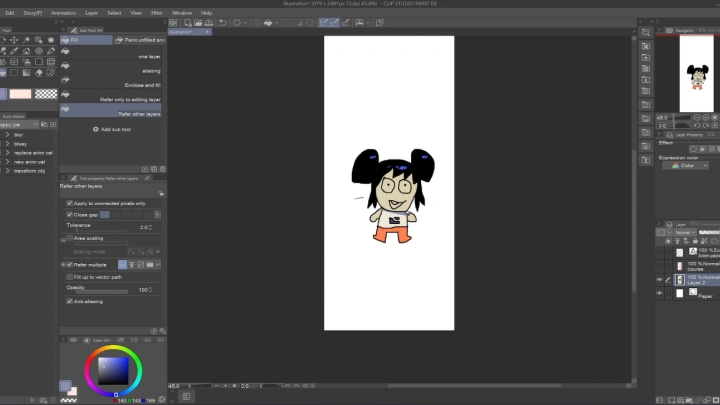Image resolution: width=720 pixels, height=405 pixels.
Task: Toggle the Refer multiple checkbox
Action: 70,264
